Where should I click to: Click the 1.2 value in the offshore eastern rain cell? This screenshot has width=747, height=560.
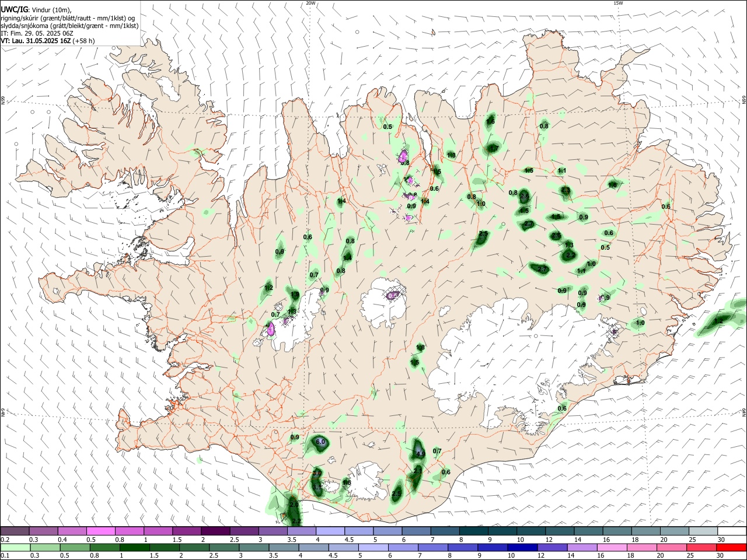[718, 321]
